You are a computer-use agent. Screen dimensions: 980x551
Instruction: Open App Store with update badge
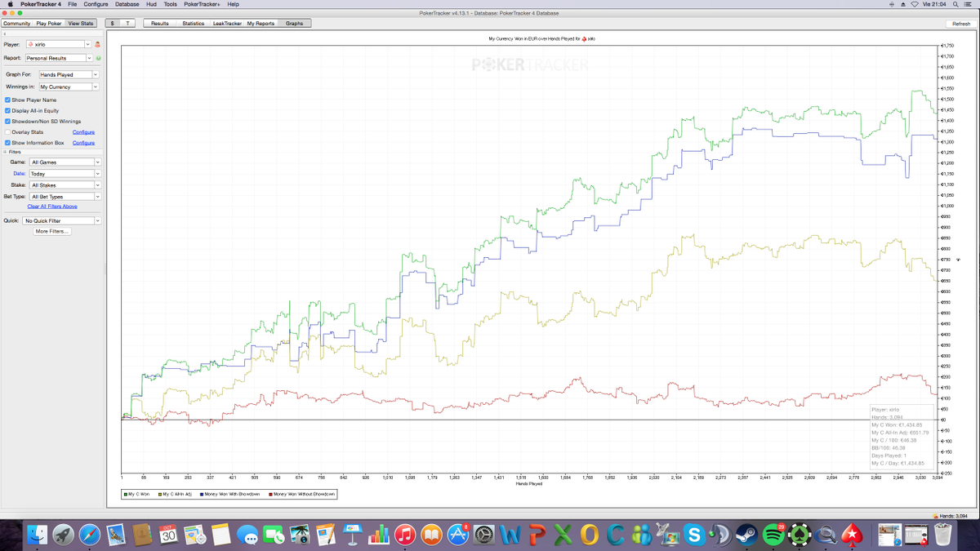tap(458, 535)
